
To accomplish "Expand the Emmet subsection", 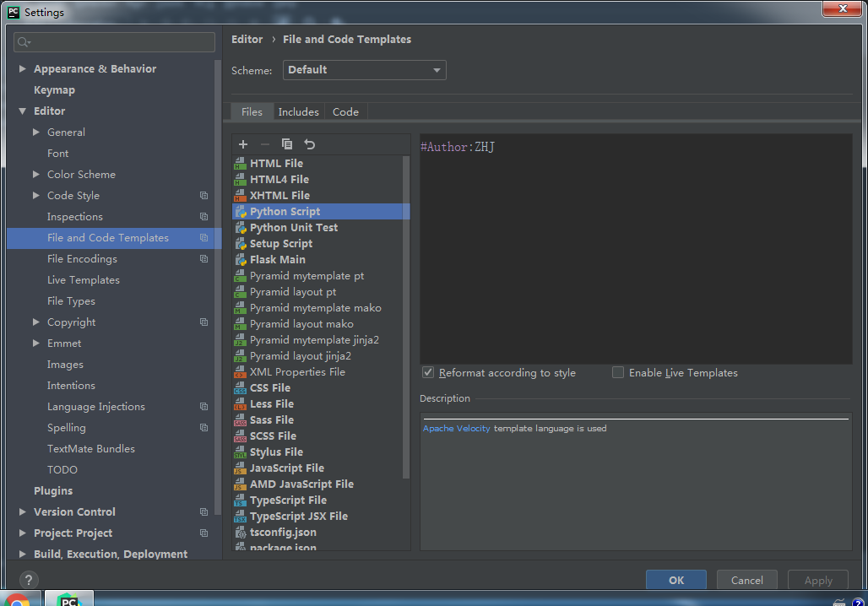I will tap(36, 344).
